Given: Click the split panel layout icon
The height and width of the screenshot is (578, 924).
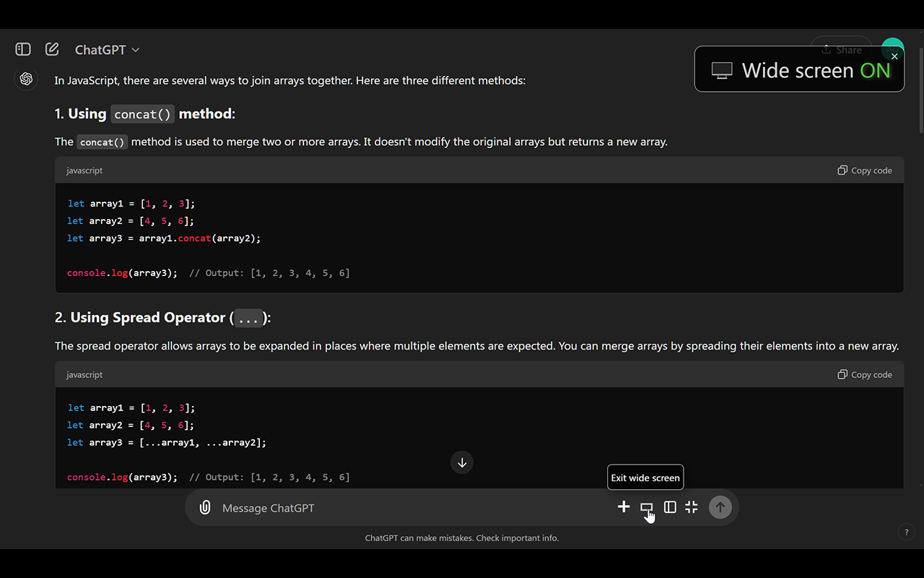Looking at the screenshot, I should click(x=670, y=507).
